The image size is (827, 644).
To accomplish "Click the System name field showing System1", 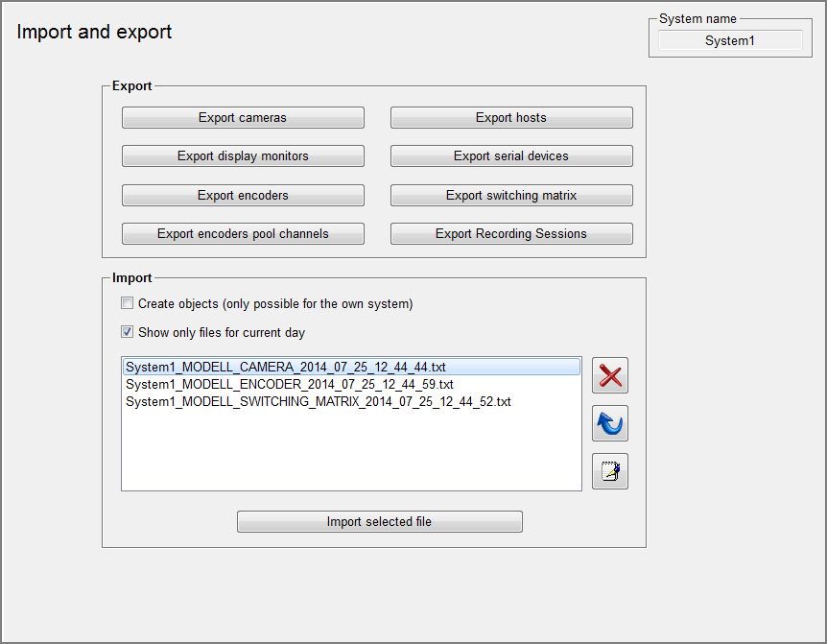I will (729, 41).
